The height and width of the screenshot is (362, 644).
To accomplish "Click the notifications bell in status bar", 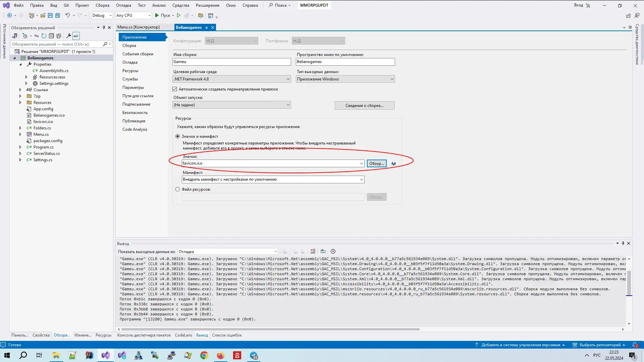I will [x=635, y=345].
